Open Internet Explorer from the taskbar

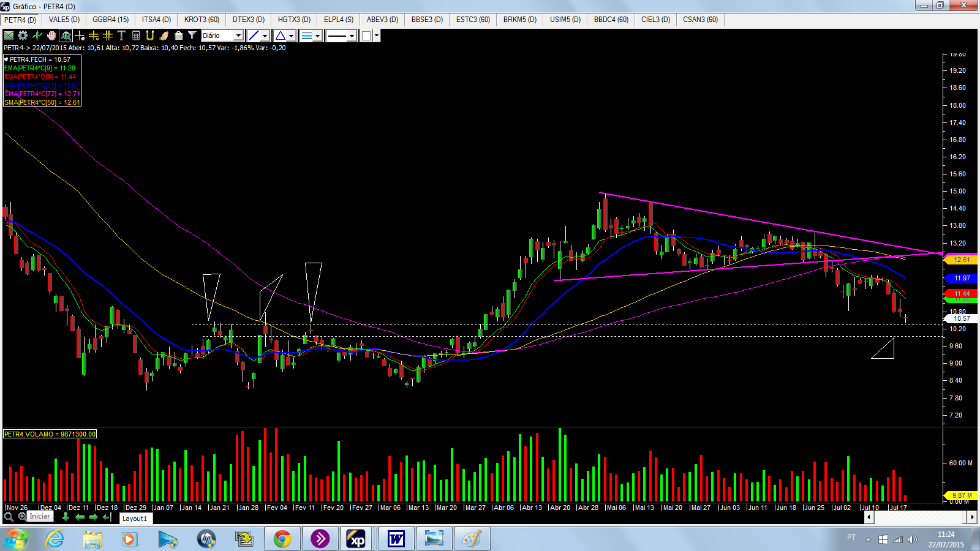(x=55, y=539)
